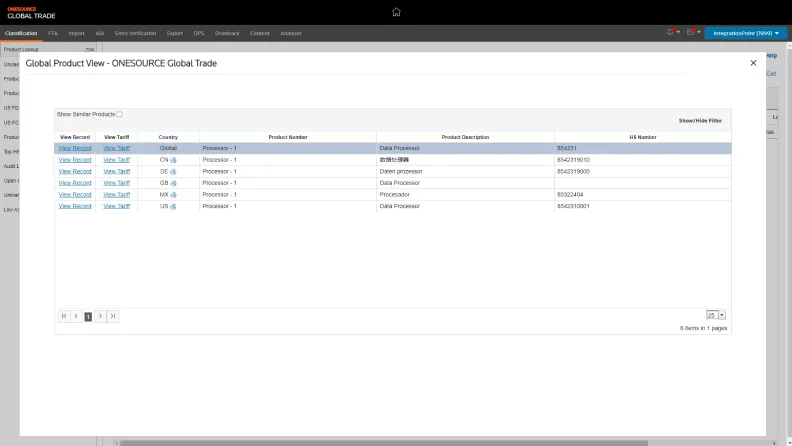Open the Content menu
The width and height of the screenshot is (792, 446).
click(260, 33)
